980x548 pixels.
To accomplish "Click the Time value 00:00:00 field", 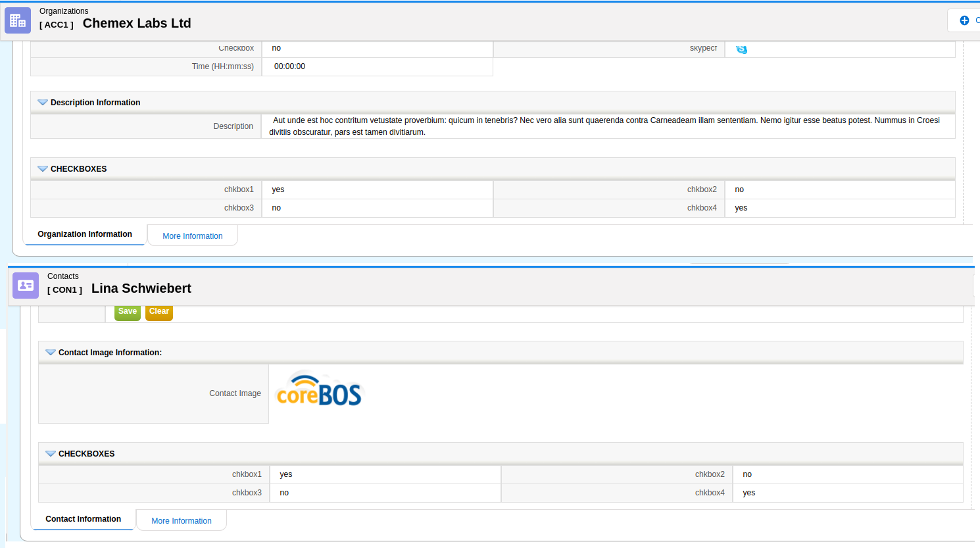I will (x=289, y=66).
